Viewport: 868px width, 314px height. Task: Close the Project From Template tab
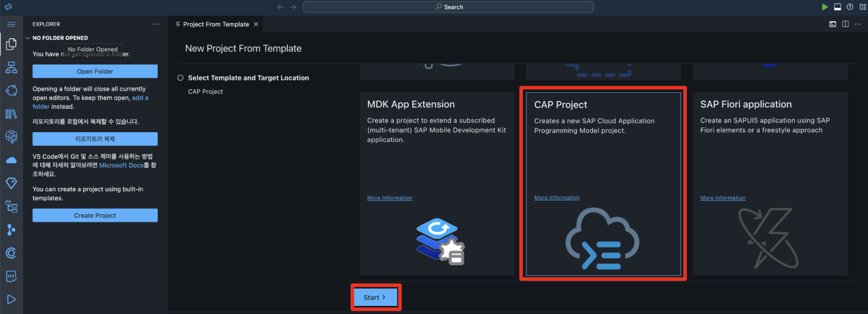point(256,24)
